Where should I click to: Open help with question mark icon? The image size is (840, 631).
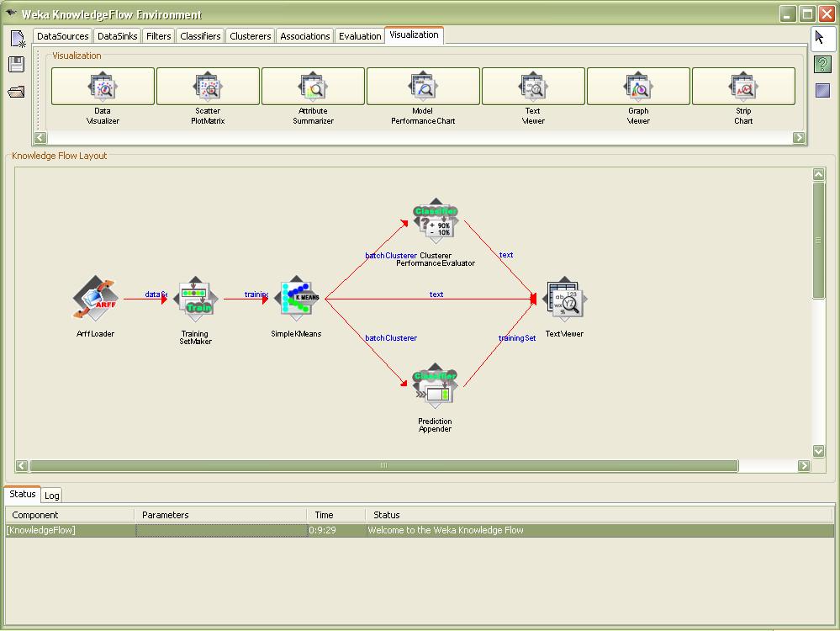pyautogui.click(x=822, y=64)
